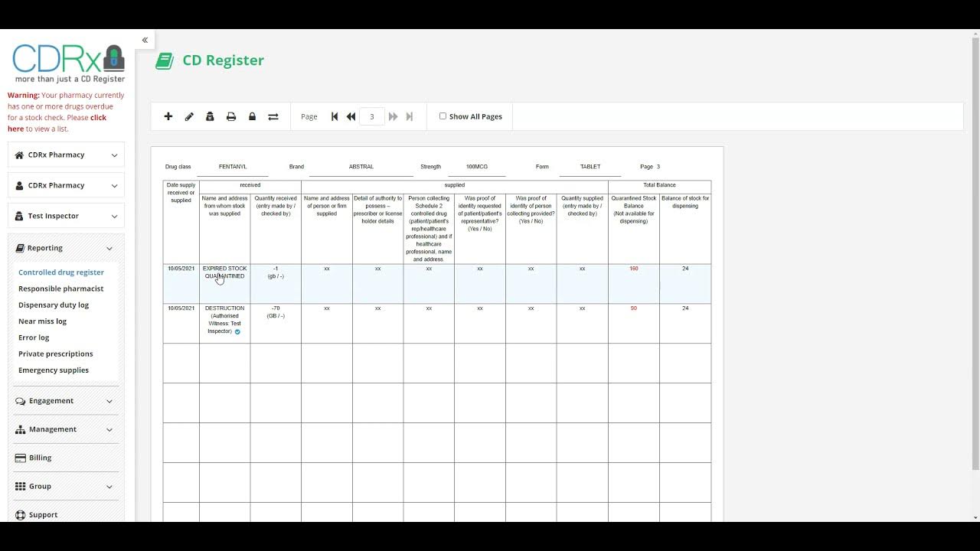Print the CD register page
Image resolution: width=980 pixels, height=551 pixels.
231,116
